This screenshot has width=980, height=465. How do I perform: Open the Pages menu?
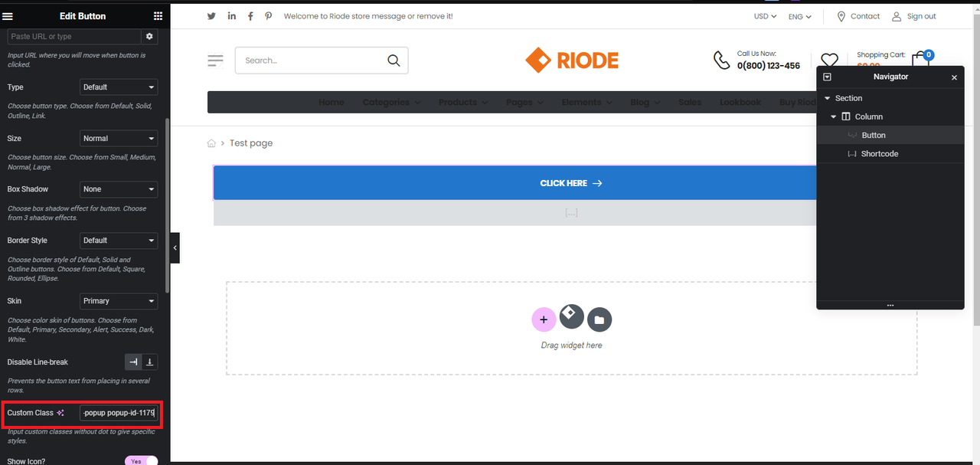coord(524,102)
